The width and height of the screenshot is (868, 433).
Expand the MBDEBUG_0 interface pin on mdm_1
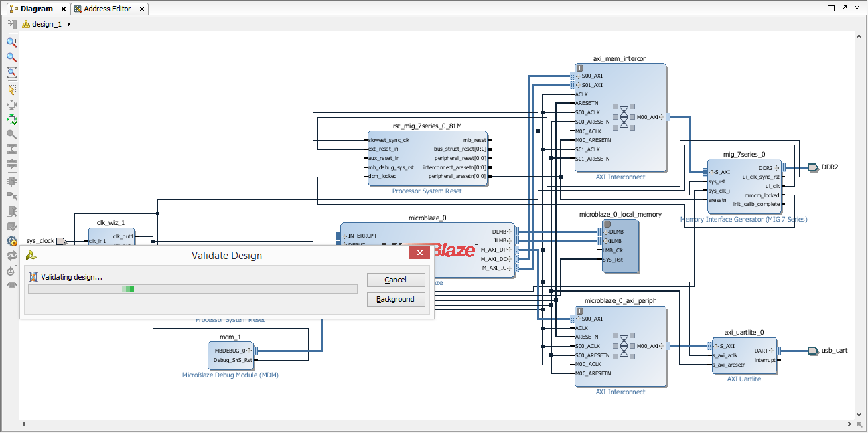[249, 351]
